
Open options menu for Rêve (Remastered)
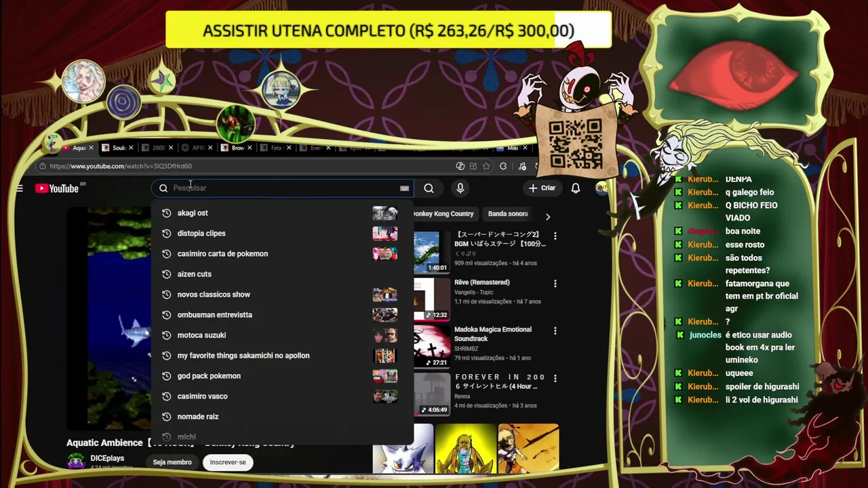[x=555, y=283]
